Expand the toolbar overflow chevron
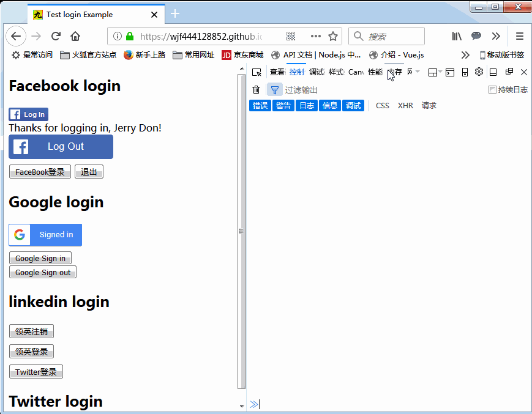The height and width of the screenshot is (414, 532). tap(496, 36)
